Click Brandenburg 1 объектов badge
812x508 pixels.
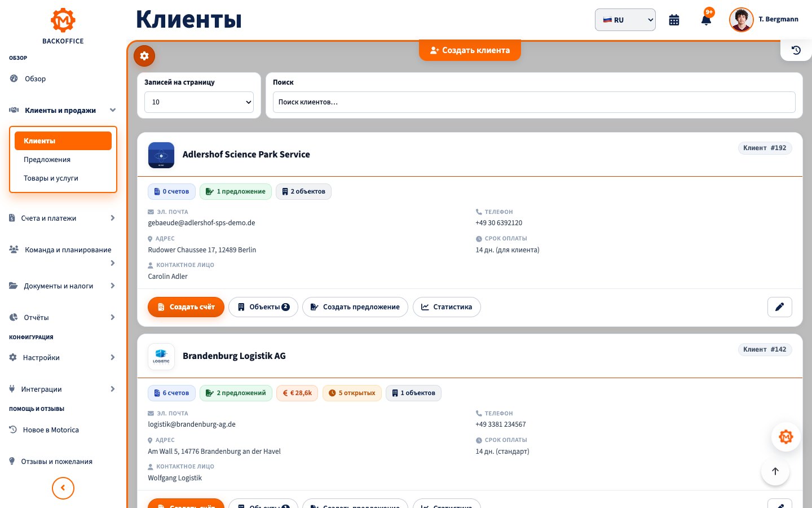[x=413, y=393]
